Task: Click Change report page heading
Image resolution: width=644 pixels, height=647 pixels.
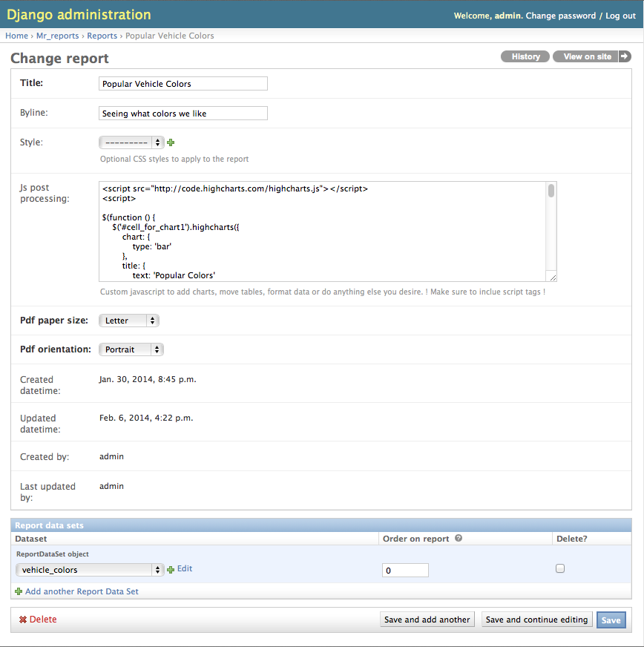Action: pos(59,58)
